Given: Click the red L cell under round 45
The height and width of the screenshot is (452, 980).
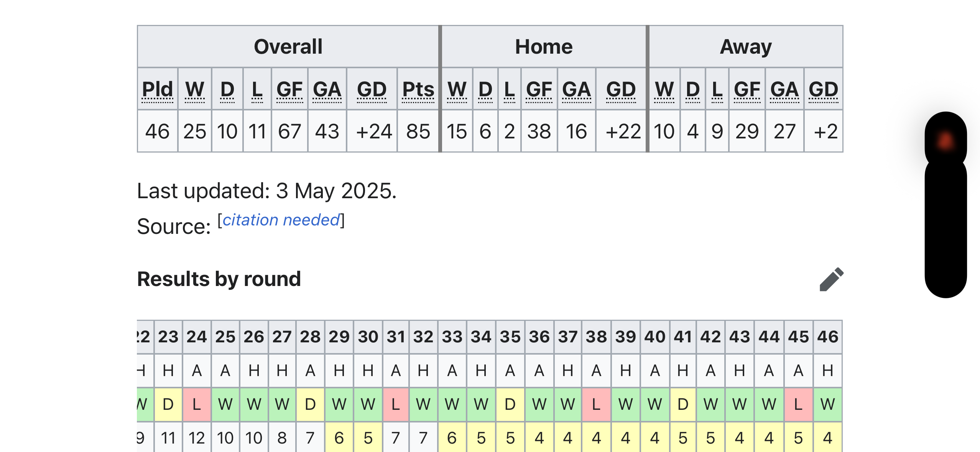Looking at the screenshot, I should click(798, 404).
